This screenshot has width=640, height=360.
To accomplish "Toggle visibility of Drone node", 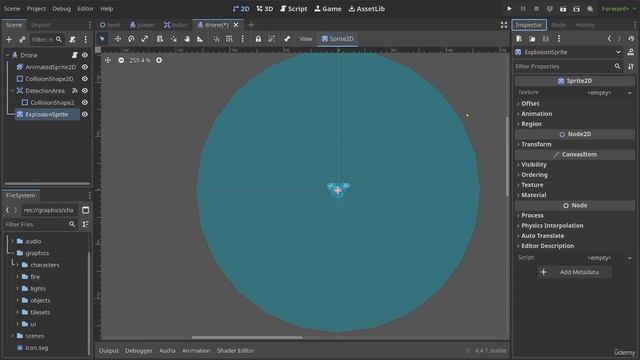I will pos(85,55).
